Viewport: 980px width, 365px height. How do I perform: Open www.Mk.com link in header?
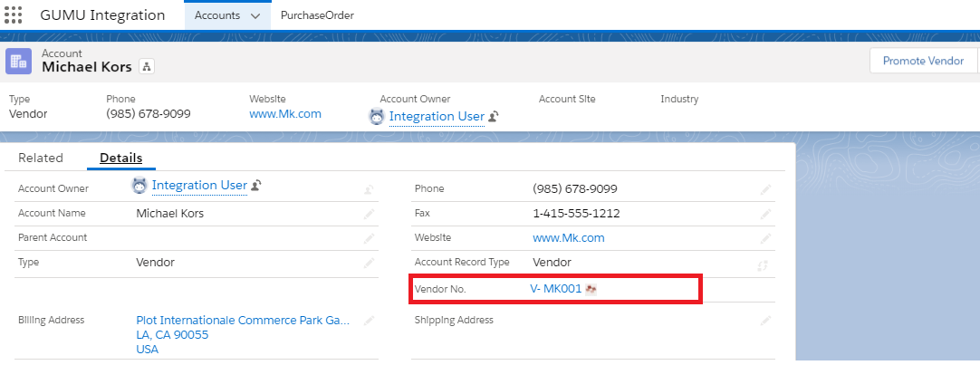[x=285, y=114]
